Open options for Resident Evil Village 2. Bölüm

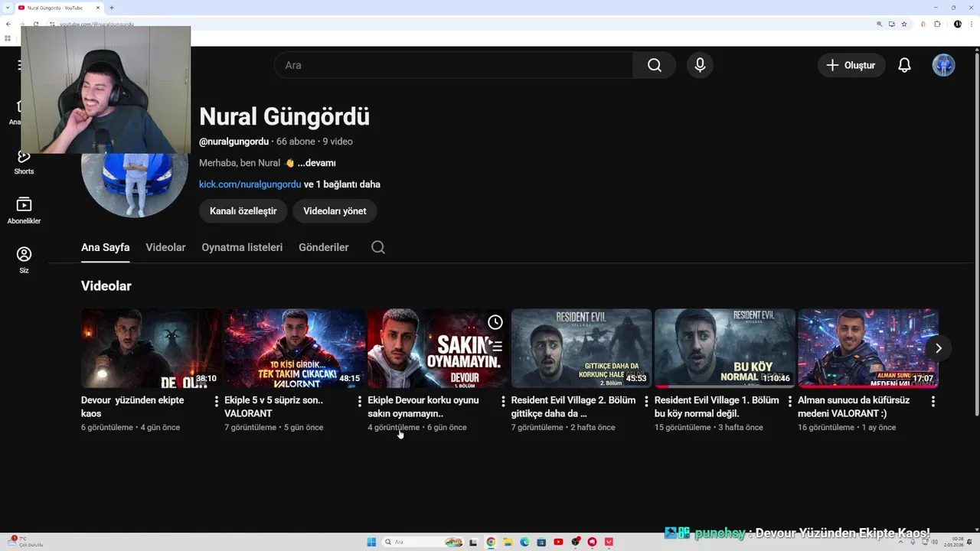click(x=646, y=401)
